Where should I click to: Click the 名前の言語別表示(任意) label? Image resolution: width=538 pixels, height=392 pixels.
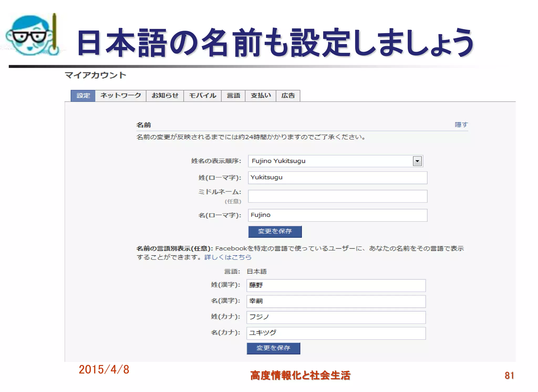point(175,248)
